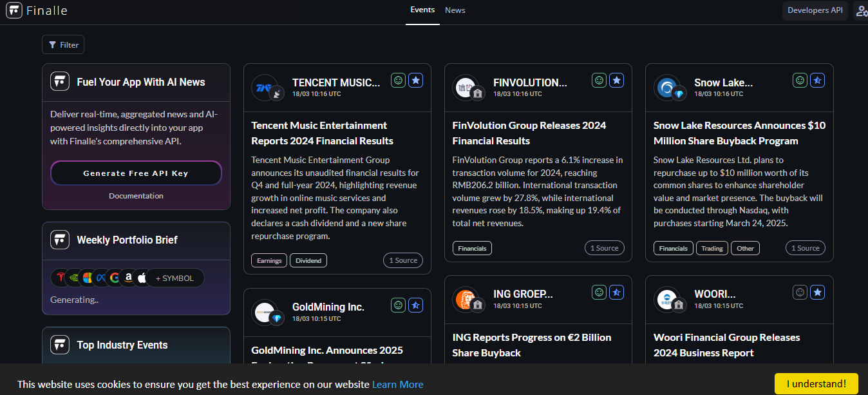Click the GoldMining Inc. company logo

point(264,313)
